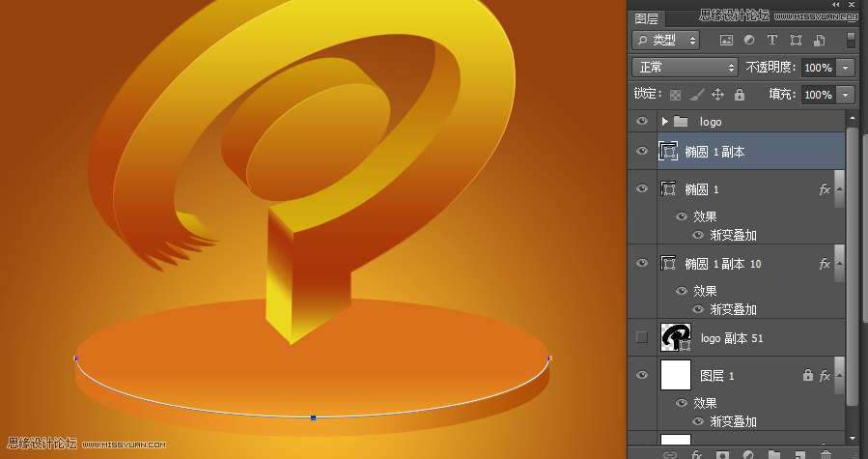Screen dimensions: 868x459
Task: Open the add layer style fx button
Action: pos(696,455)
